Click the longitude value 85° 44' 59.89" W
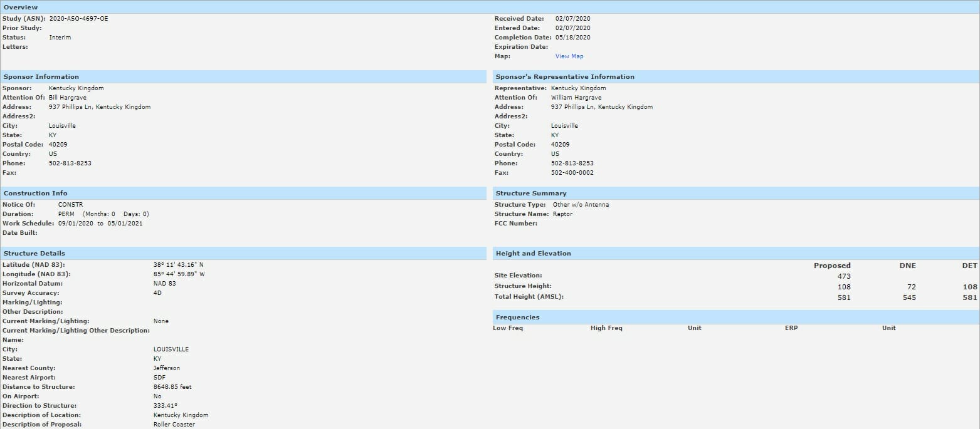This screenshot has height=429, width=980. 179,274
